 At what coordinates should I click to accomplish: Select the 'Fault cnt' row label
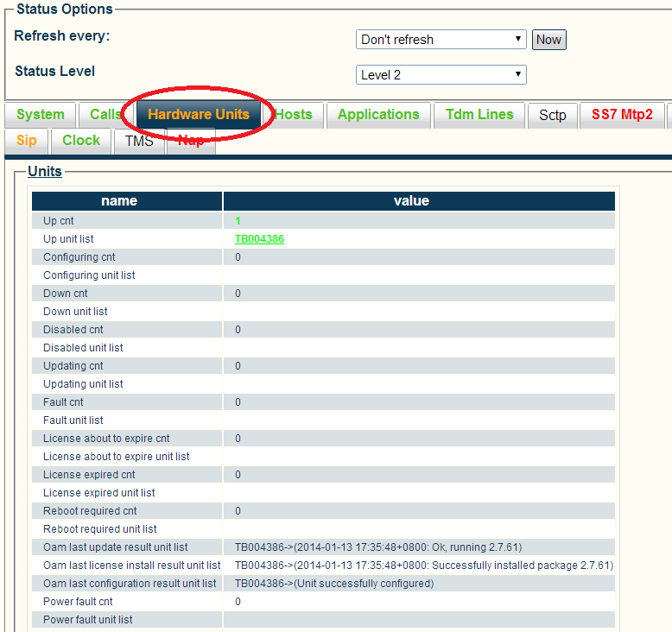[63, 402]
